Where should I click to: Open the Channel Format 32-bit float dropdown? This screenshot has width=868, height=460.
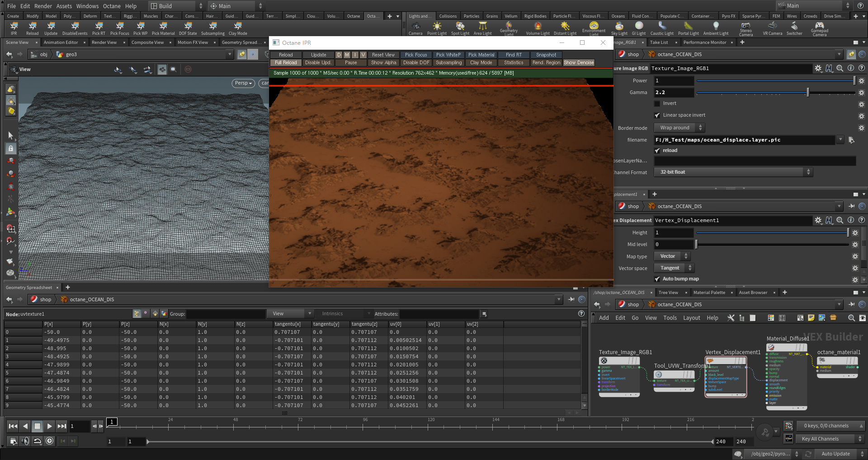point(733,172)
